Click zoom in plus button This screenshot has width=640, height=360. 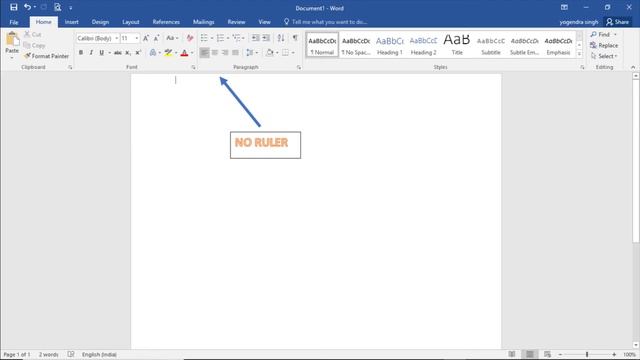614,355
